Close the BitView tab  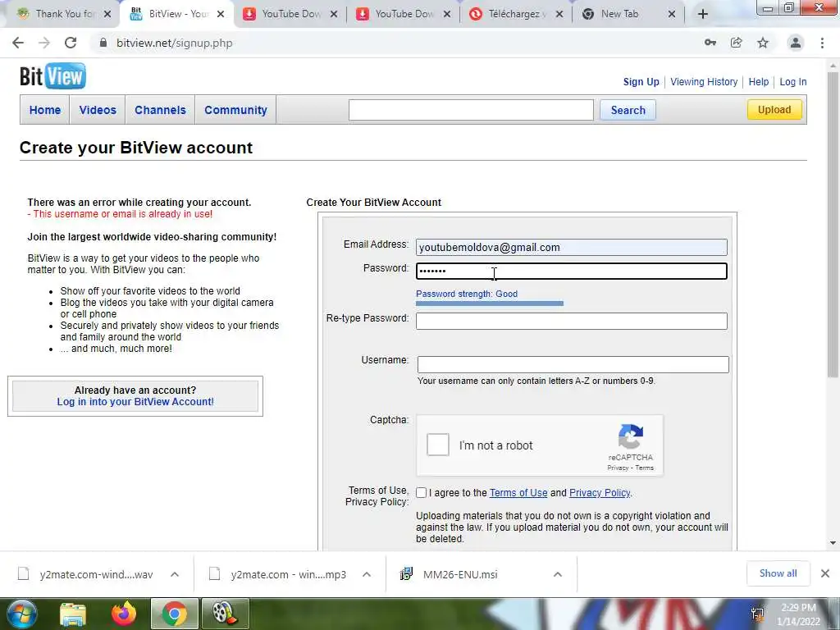(x=220, y=15)
